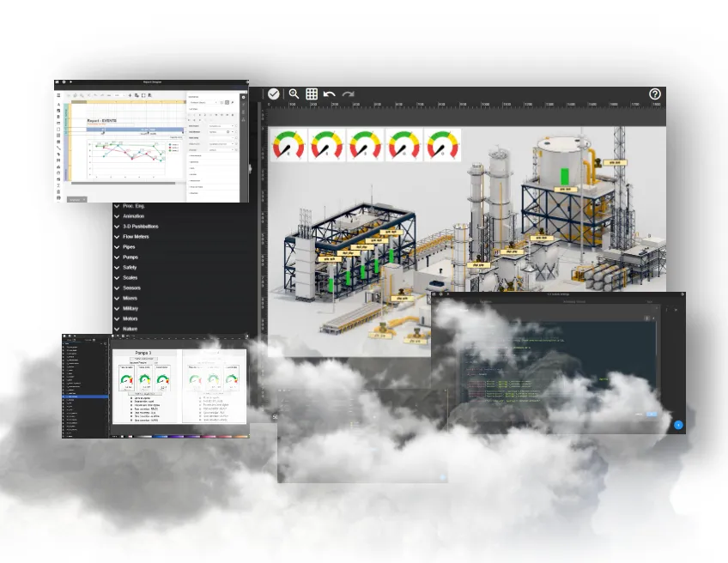
Task: Pick the purple swatch in Pompa window palette
Action: pos(177,436)
